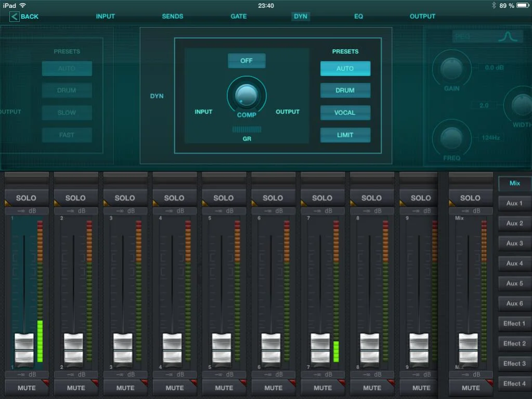This screenshot has height=399, width=532.
Task: Select the PEQ bell curve icon
Action: coord(509,37)
